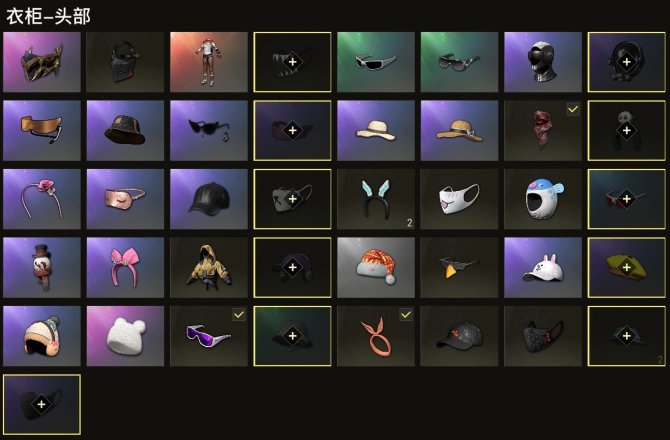Add the olive green beret slot
The width and height of the screenshot is (670, 440).
(x=626, y=267)
